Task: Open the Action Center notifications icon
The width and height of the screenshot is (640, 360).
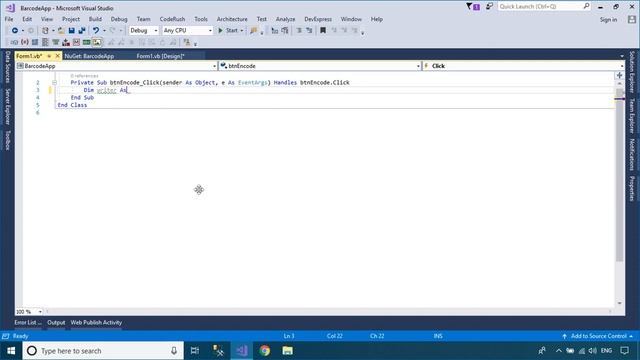Action: click(x=624, y=351)
